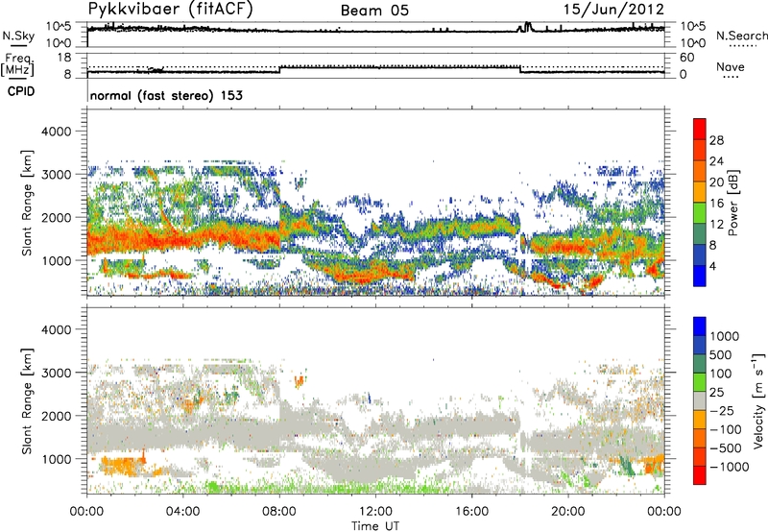Click the '-25' tick on velocity colorbar
Screen dimensions: 768x532
click(x=723, y=410)
